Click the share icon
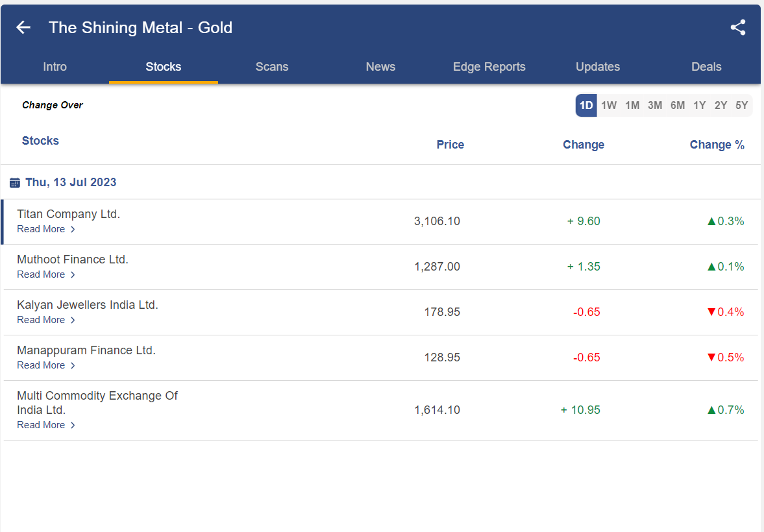This screenshot has width=764, height=532. pyautogui.click(x=738, y=27)
